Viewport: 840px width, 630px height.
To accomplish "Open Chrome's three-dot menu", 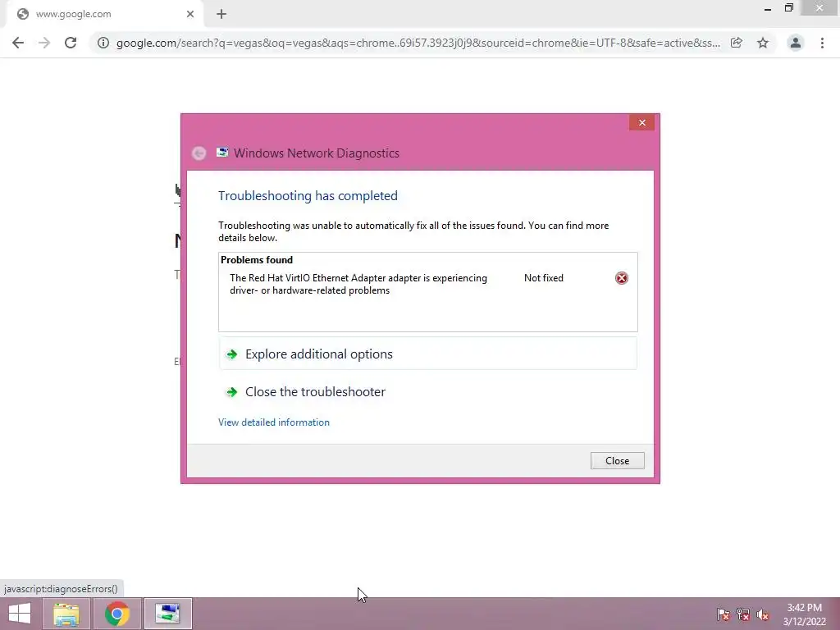I will tap(822, 43).
